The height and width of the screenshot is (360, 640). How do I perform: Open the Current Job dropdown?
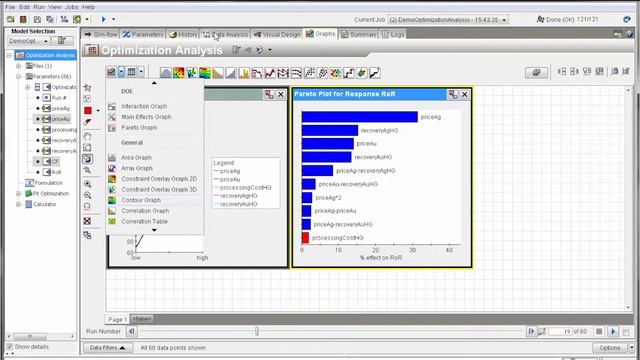(448, 20)
